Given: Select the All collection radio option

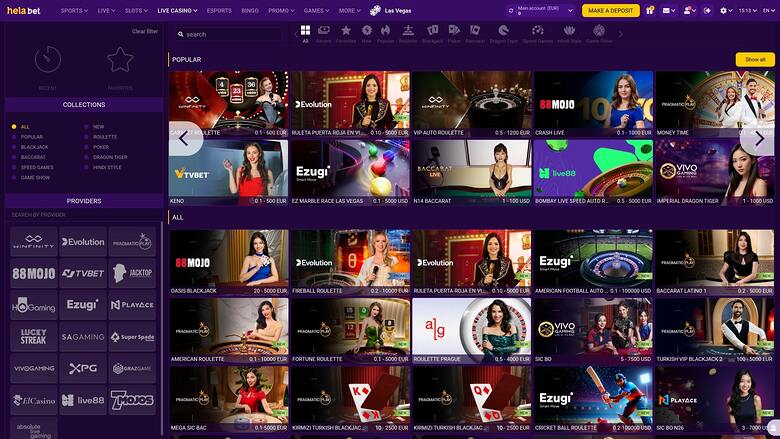Looking at the screenshot, I should 20,127.
